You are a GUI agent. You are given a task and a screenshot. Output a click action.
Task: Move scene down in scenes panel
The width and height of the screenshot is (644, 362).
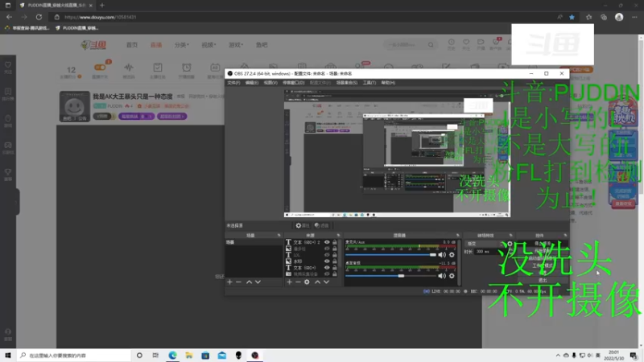click(x=258, y=282)
